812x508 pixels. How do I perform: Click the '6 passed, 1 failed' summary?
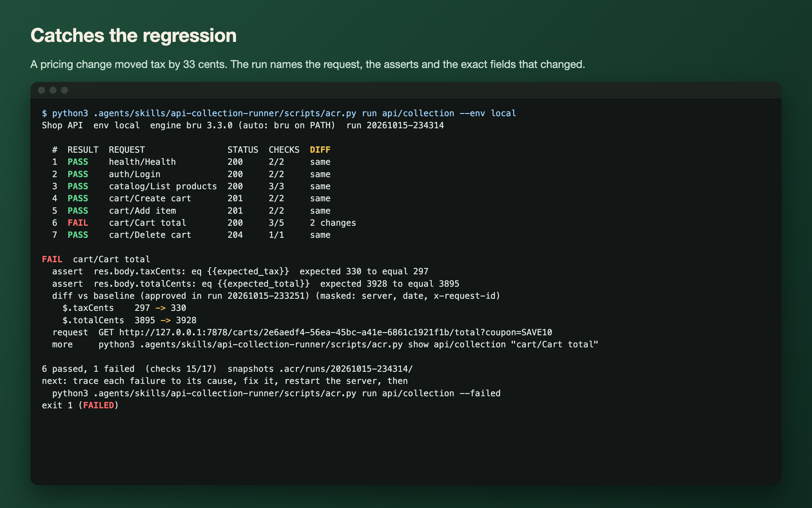(88, 369)
